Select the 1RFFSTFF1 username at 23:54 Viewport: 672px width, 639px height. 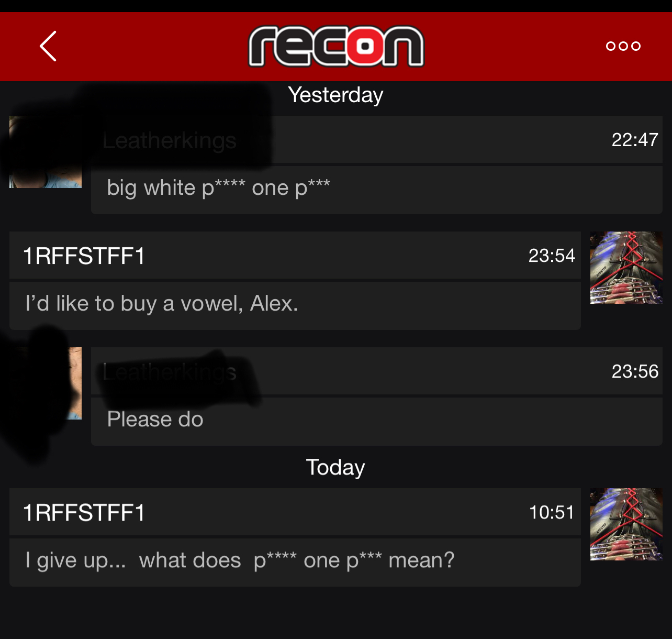[84, 256]
